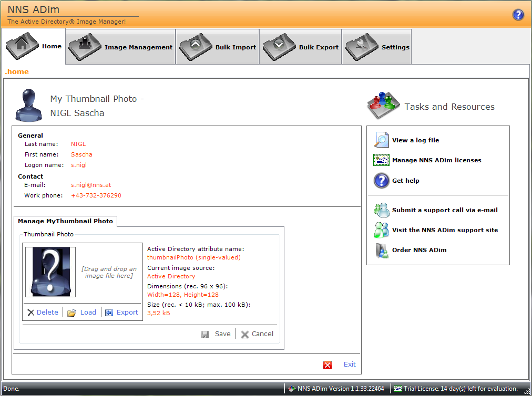Switch to the Image Management tab
This screenshot has height=396, width=532.
pos(120,47)
